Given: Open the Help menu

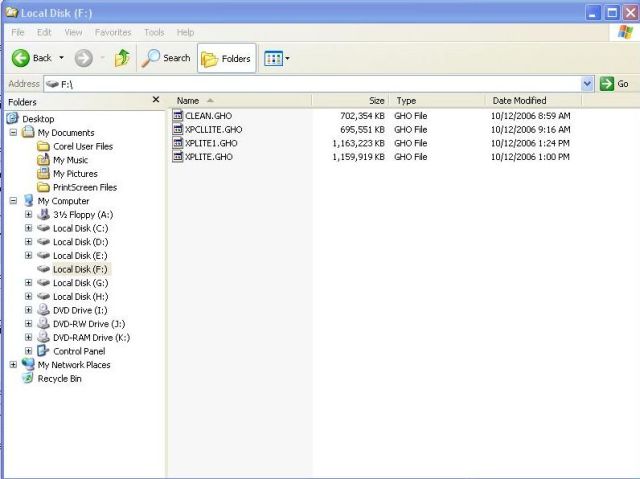Looking at the screenshot, I should click(185, 32).
